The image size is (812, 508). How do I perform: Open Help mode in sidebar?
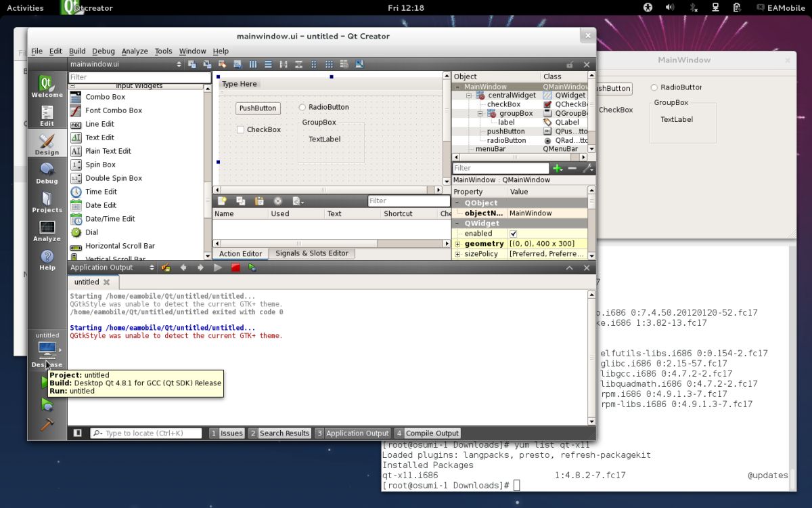pos(47,259)
